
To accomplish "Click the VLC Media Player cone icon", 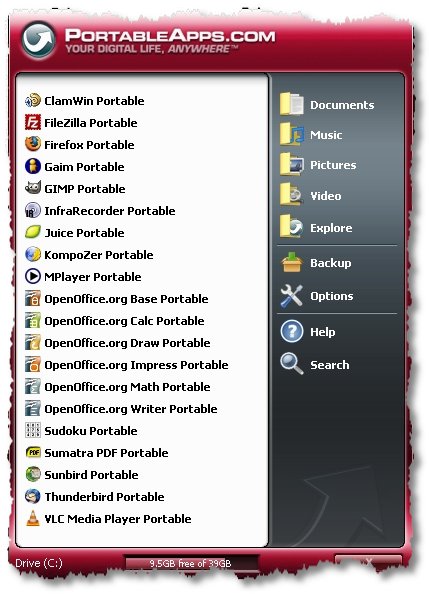I will (x=33, y=518).
